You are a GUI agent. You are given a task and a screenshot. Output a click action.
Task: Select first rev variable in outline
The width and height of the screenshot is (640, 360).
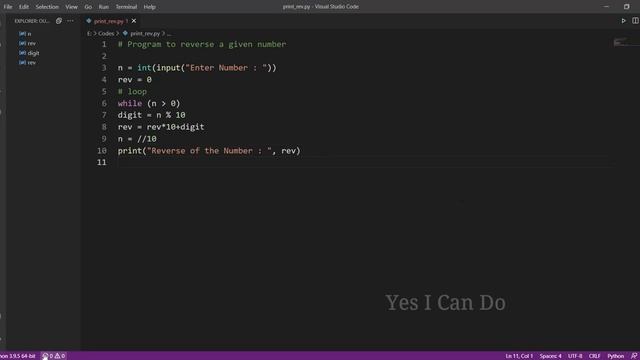tap(31, 43)
